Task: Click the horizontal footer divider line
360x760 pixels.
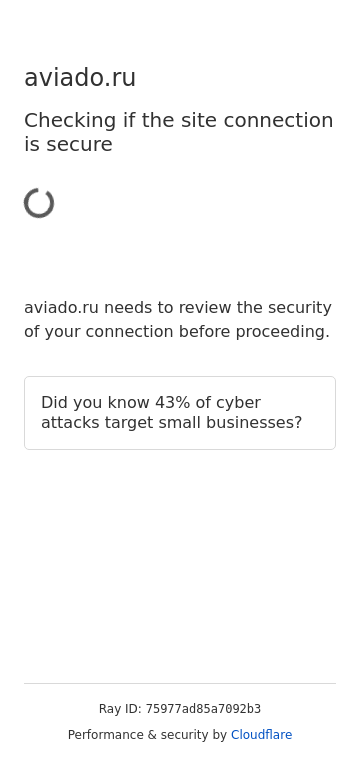Action: pyautogui.click(x=180, y=683)
